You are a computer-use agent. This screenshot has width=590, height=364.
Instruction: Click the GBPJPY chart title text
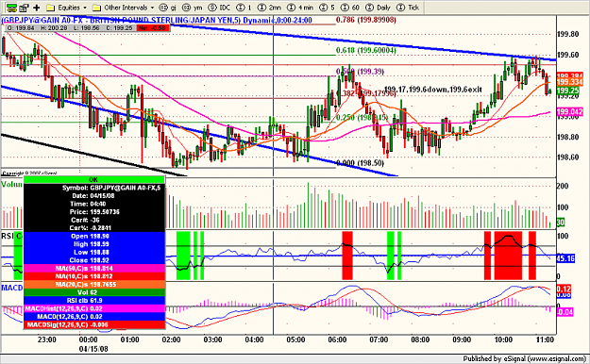pyautogui.click(x=157, y=20)
